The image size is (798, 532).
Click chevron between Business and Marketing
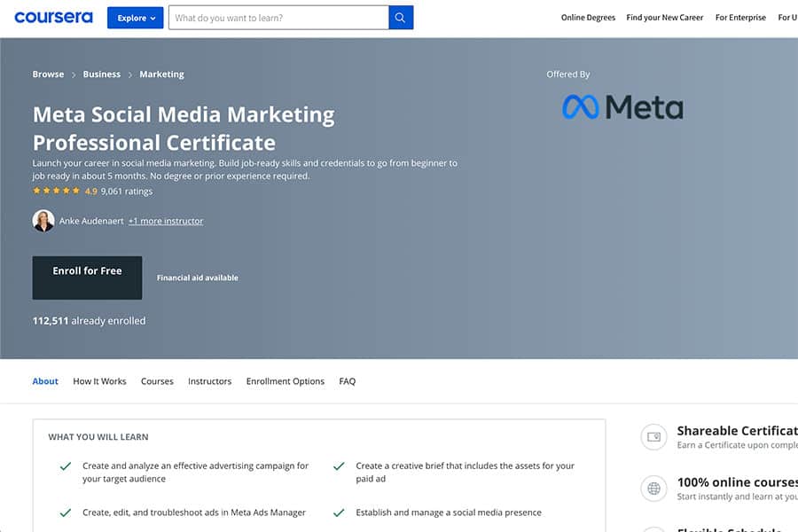coord(130,74)
